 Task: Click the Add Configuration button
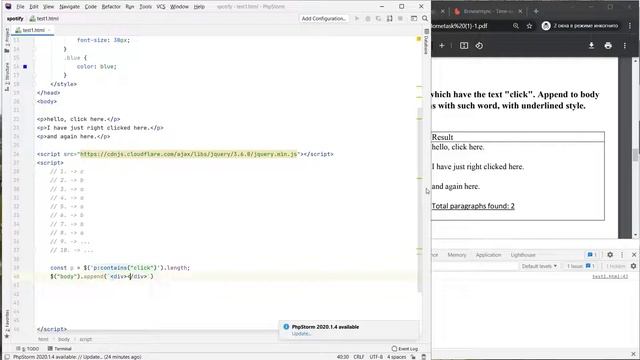tap(324, 18)
